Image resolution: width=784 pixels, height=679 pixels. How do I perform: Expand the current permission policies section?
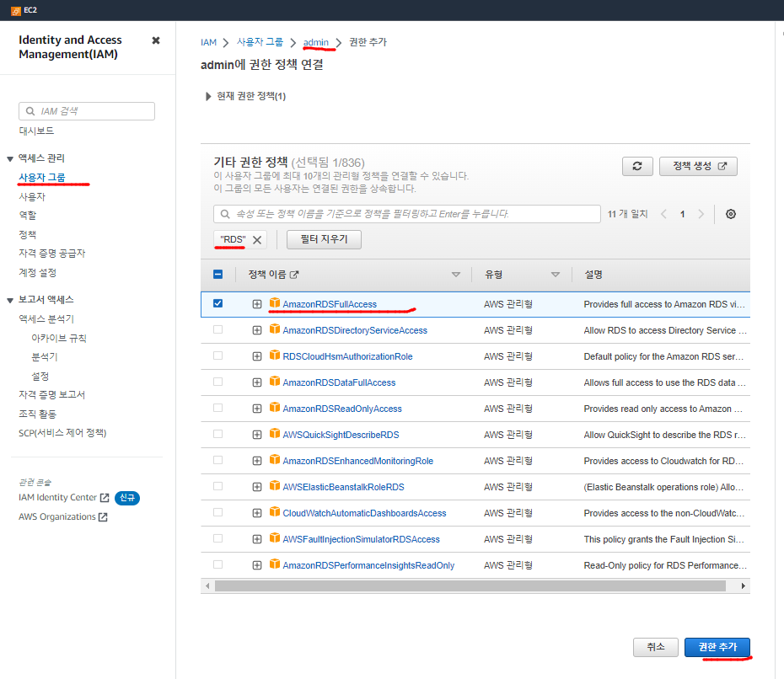208,96
